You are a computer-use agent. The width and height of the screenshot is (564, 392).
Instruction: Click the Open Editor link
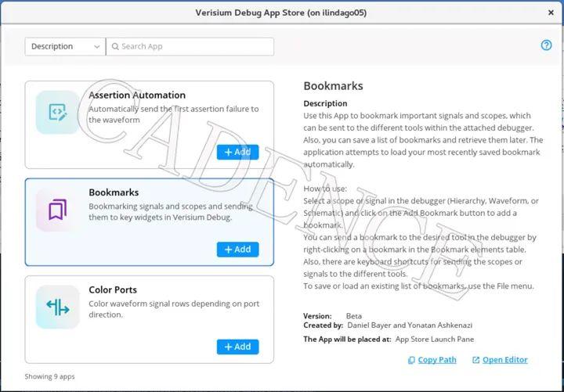coord(504,360)
